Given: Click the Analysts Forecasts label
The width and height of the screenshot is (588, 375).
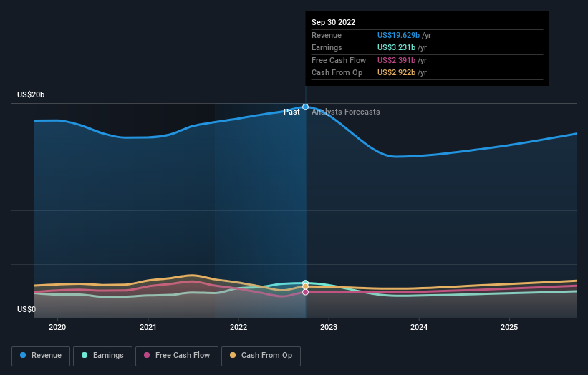Looking at the screenshot, I should [346, 112].
